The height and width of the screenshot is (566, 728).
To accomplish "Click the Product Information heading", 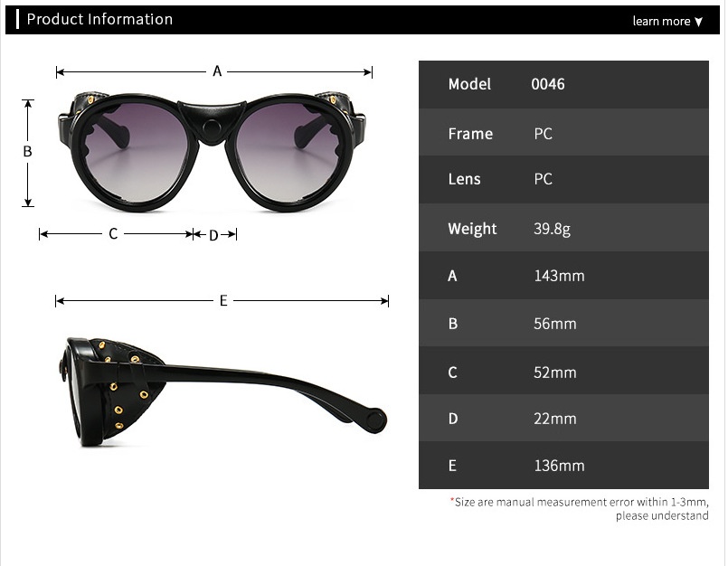I will 99,19.
